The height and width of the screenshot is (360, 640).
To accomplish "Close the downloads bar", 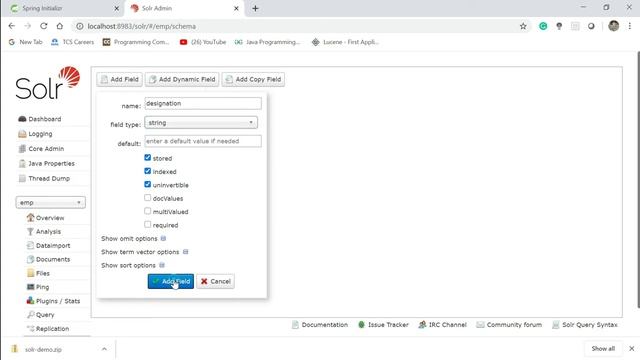I will 631,349.
